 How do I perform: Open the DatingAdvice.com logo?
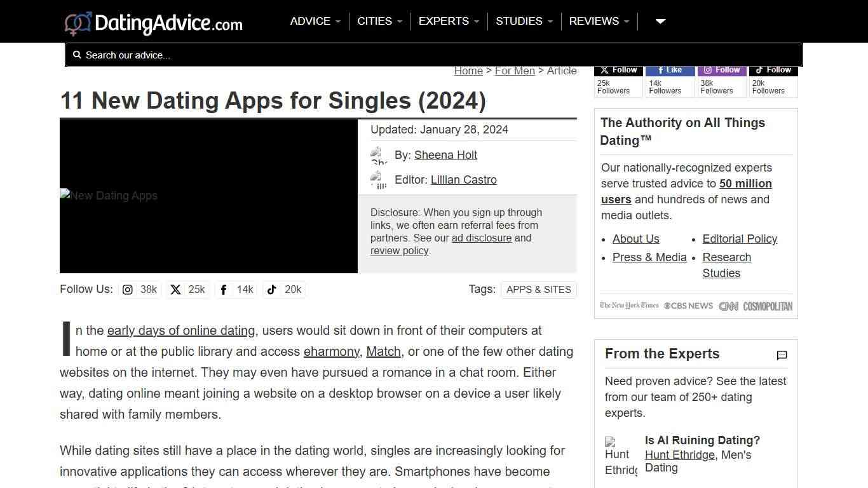pos(153,22)
